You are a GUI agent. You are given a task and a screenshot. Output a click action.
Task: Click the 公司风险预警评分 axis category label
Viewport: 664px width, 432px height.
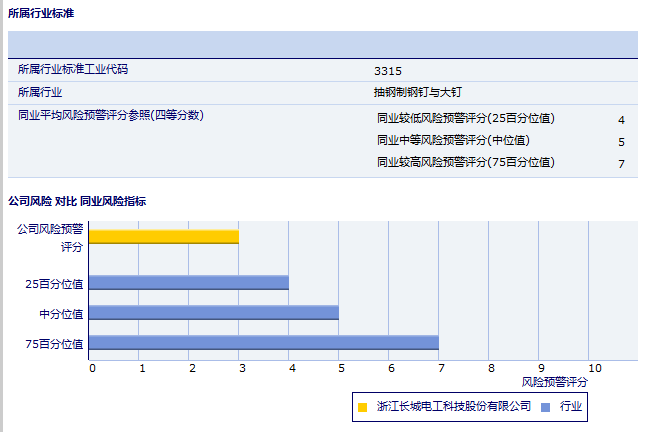tap(51, 237)
